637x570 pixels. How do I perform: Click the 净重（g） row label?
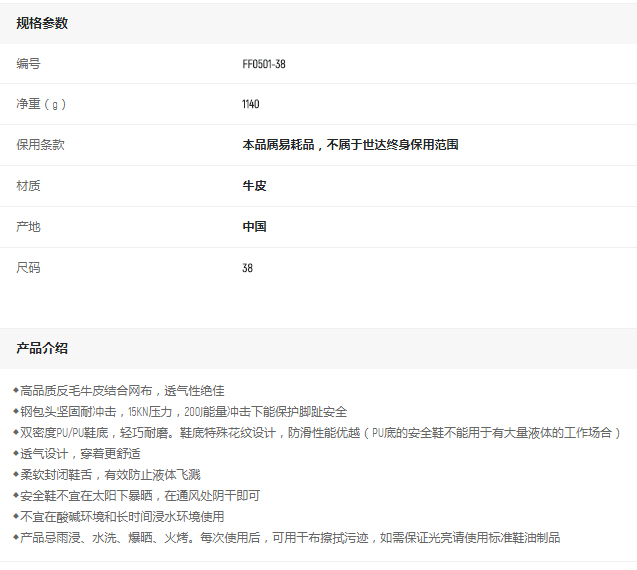(41, 104)
